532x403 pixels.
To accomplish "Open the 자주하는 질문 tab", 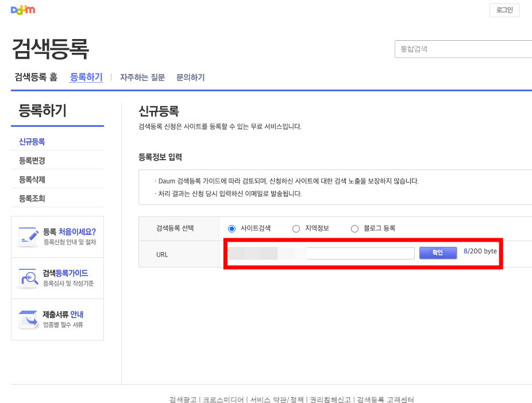I will click(x=142, y=77).
